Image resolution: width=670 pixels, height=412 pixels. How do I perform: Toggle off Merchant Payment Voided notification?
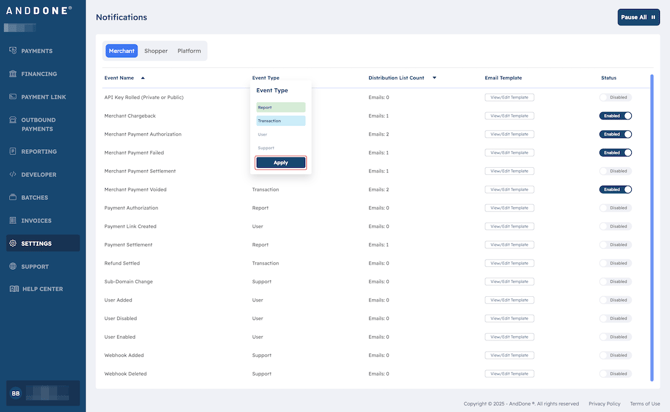[615, 190]
